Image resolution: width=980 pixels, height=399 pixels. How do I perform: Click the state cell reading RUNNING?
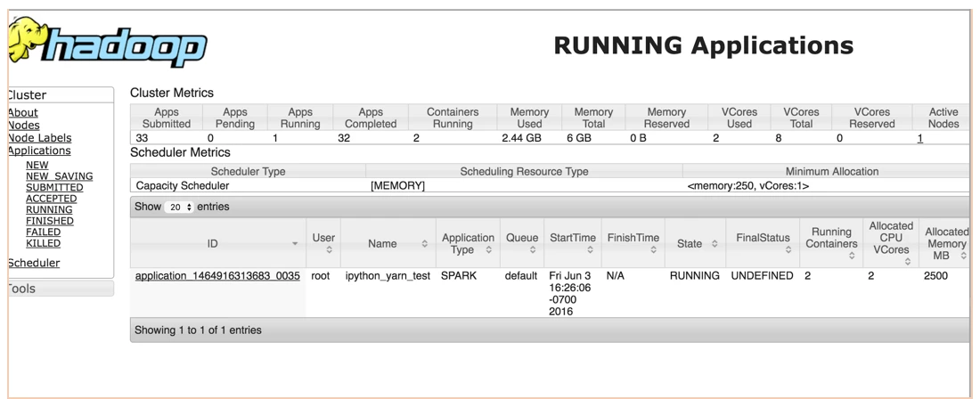click(x=694, y=276)
